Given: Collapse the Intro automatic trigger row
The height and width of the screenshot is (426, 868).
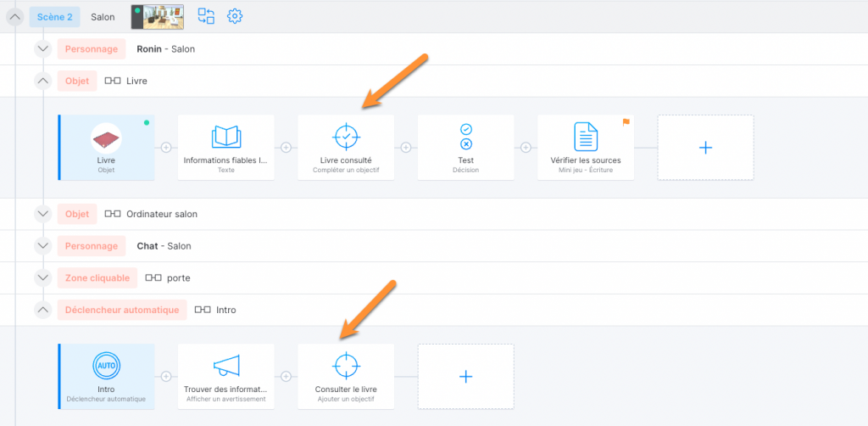Looking at the screenshot, I should pos(42,310).
